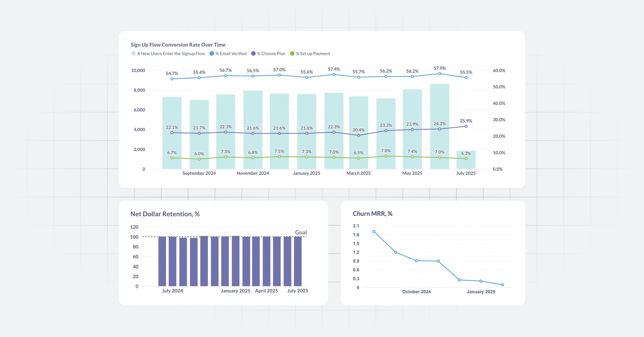
Task: Toggle the % Choose Plan series off
Action: [x=271, y=53]
